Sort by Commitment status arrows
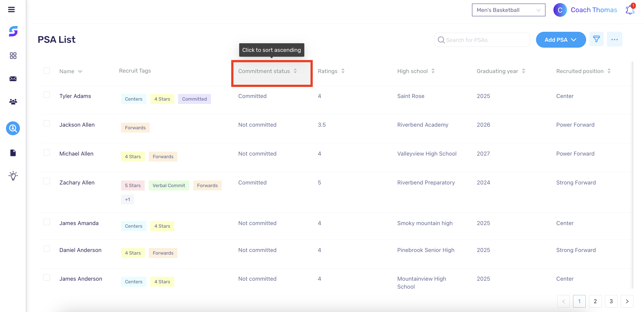The height and width of the screenshot is (312, 644). click(295, 71)
